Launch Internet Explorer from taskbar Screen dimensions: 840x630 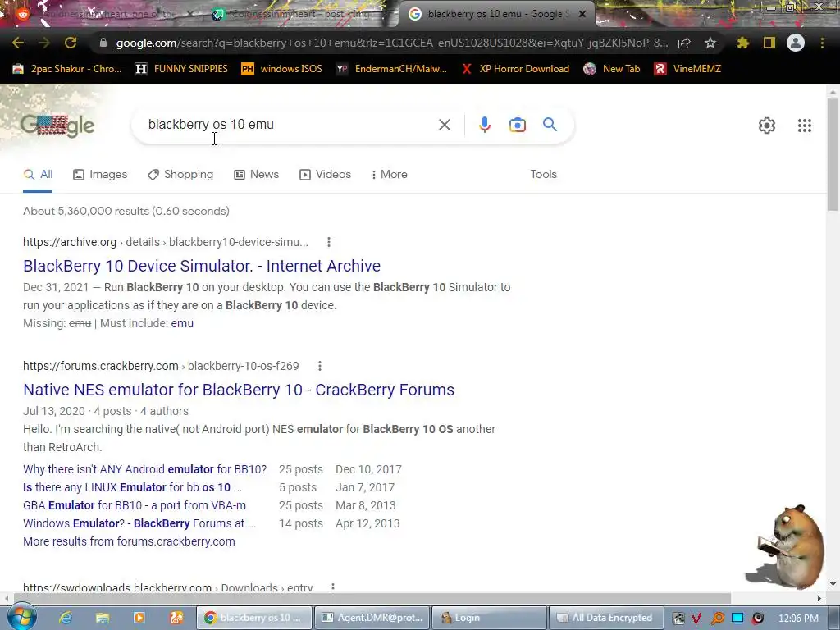[66, 618]
